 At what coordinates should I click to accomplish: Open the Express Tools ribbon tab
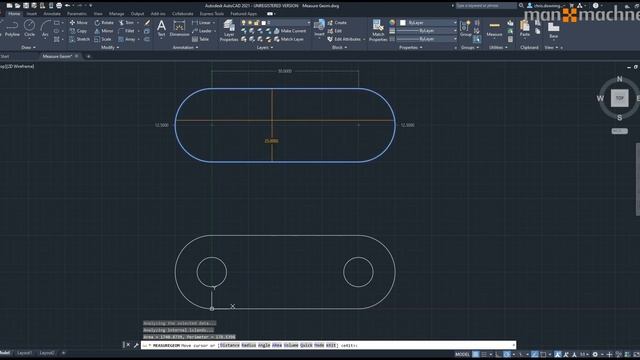[211, 14]
